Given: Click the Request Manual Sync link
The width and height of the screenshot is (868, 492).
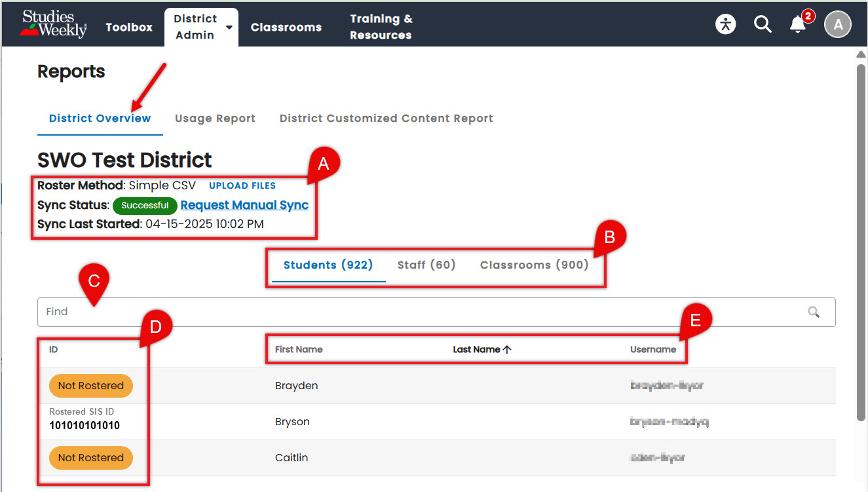Looking at the screenshot, I should pyautogui.click(x=244, y=205).
